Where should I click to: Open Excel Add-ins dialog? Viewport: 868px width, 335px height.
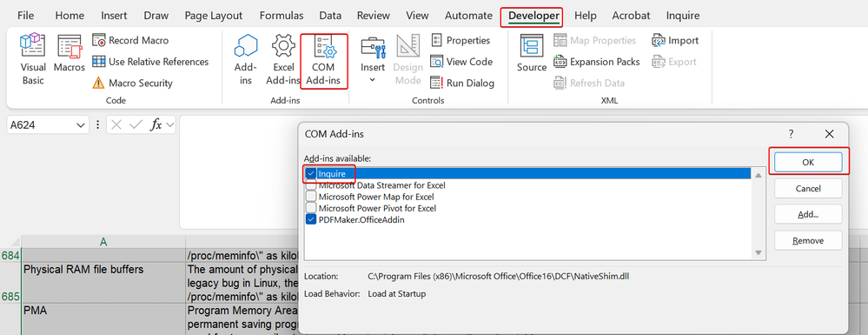[x=283, y=59]
